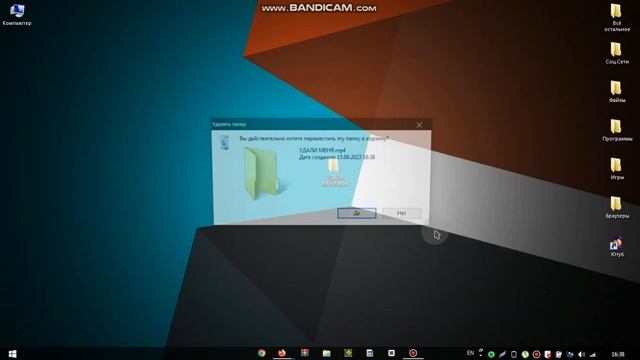Click the green circular tray icon

(x=525, y=354)
